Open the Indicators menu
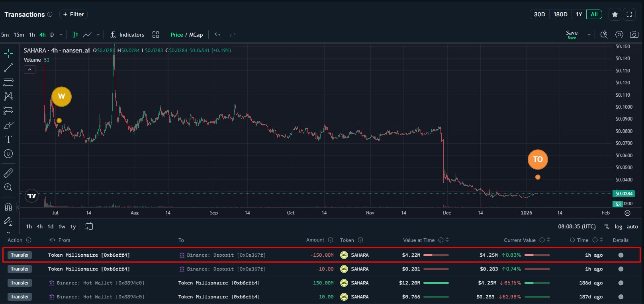The image size is (644, 304). (127, 35)
